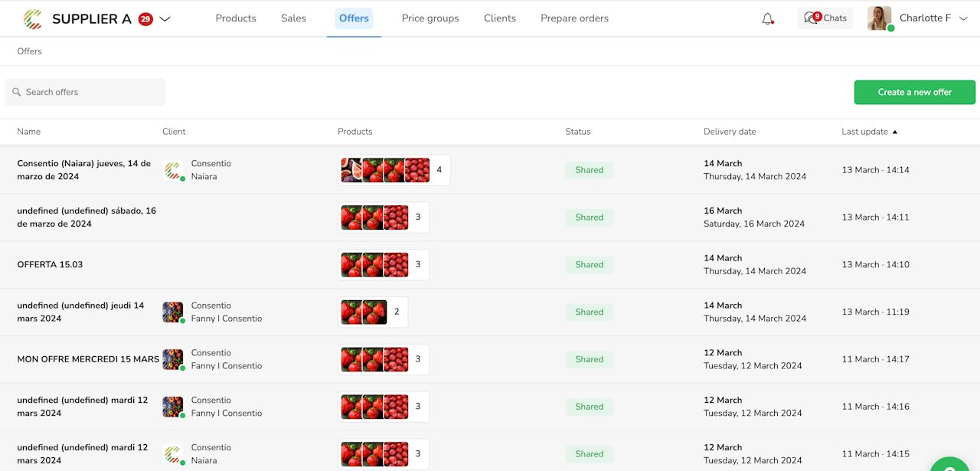The width and height of the screenshot is (980, 471).
Task: Switch to the Products tab
Action: tap(236, 18)
